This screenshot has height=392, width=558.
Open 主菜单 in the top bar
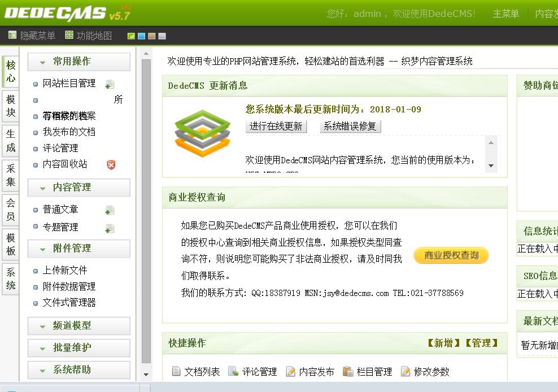click(x=505, y=14)
